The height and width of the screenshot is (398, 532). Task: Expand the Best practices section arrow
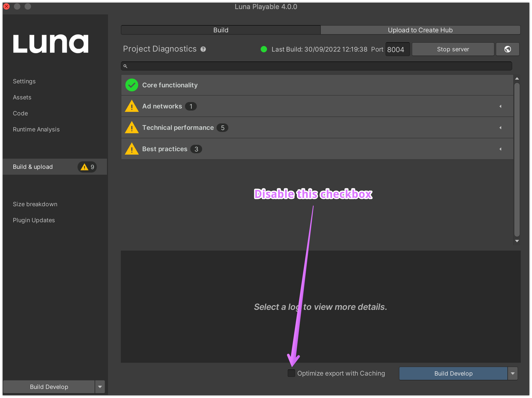pyautogui.click(x=500, y=149)
